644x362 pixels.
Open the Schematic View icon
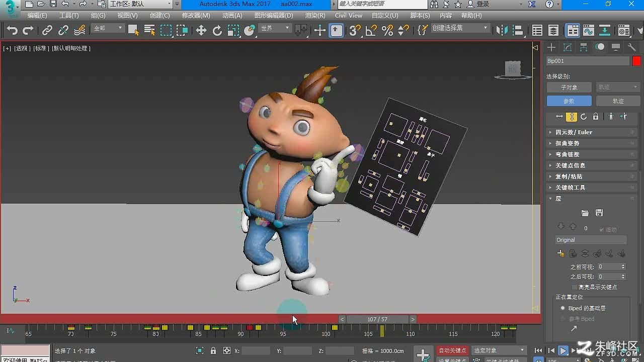[605, 31]
